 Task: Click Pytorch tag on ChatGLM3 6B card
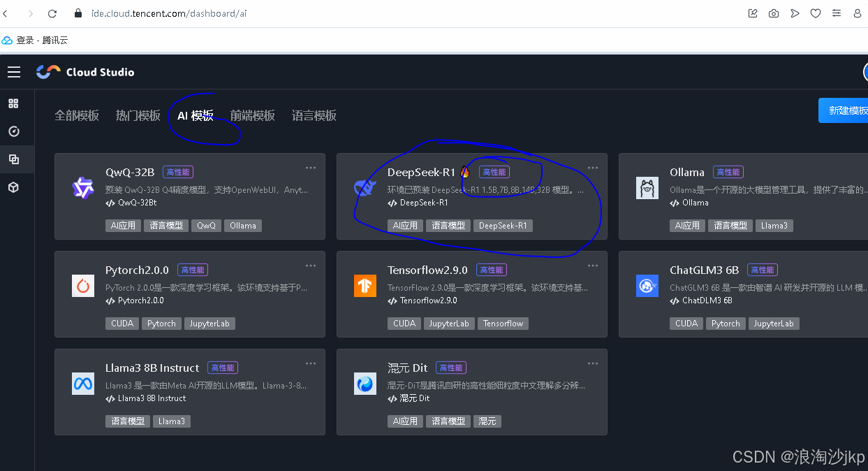point(726,324)
